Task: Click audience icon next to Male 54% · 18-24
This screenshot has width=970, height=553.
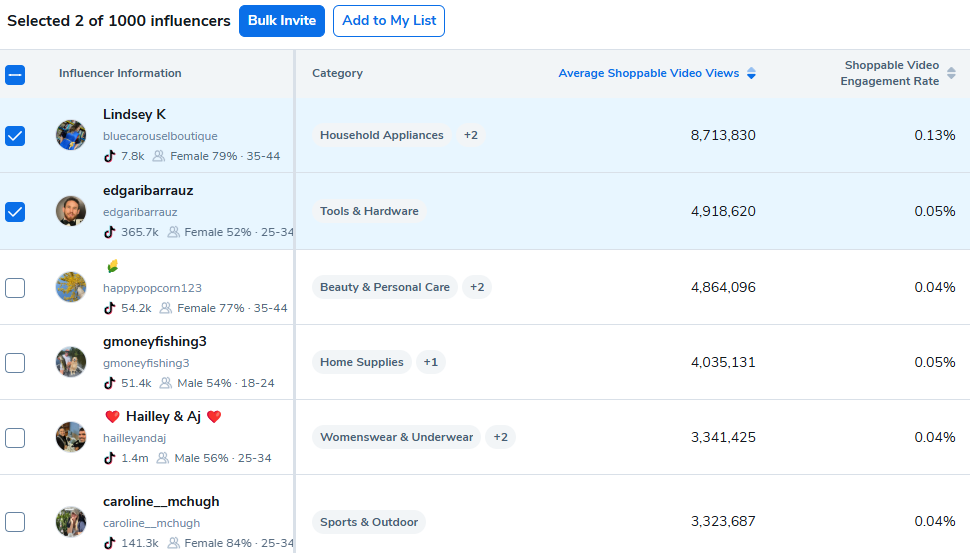Action: click(166, 383)
